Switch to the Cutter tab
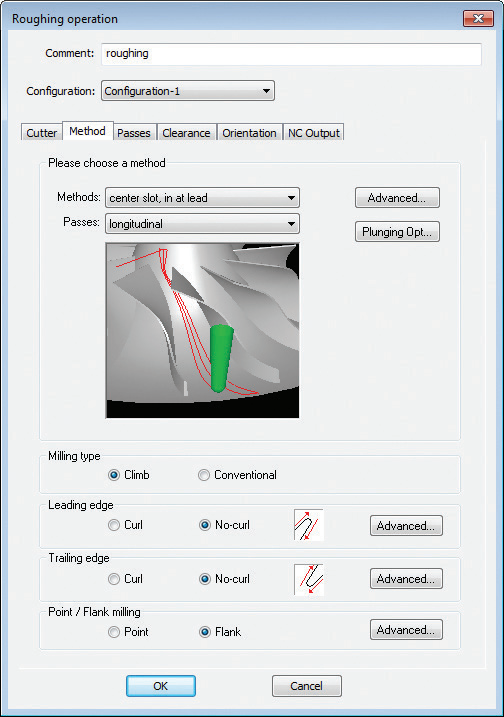 [x=42, y=133]
